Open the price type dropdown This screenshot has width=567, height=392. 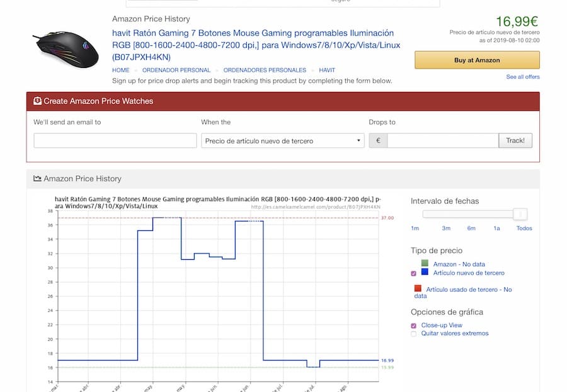click(283, 141)
